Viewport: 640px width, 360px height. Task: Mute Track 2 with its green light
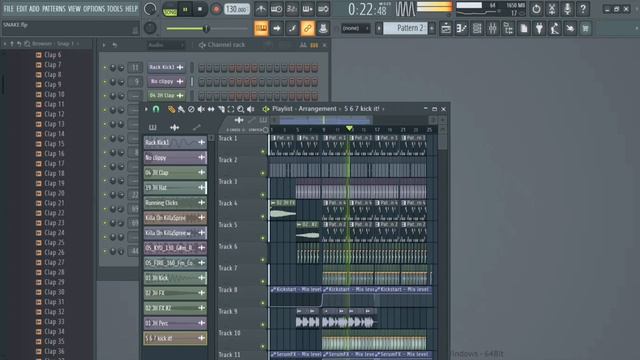263,173
